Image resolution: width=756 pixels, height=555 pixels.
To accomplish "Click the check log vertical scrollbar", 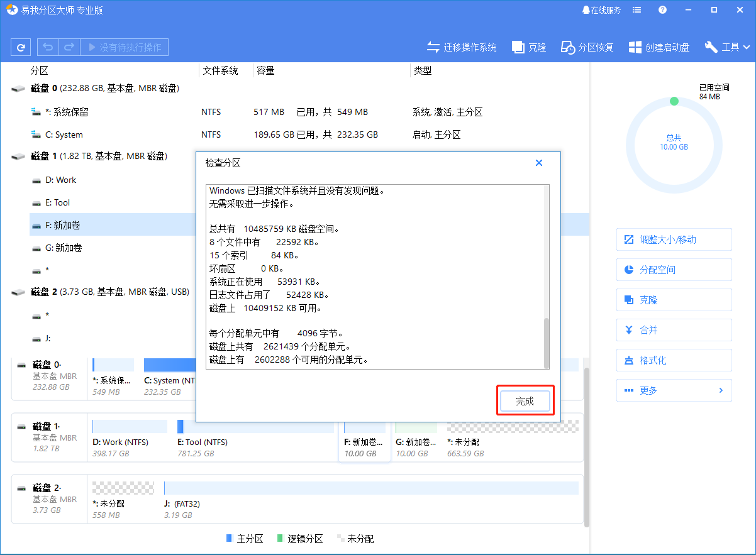I will (546, 343).
